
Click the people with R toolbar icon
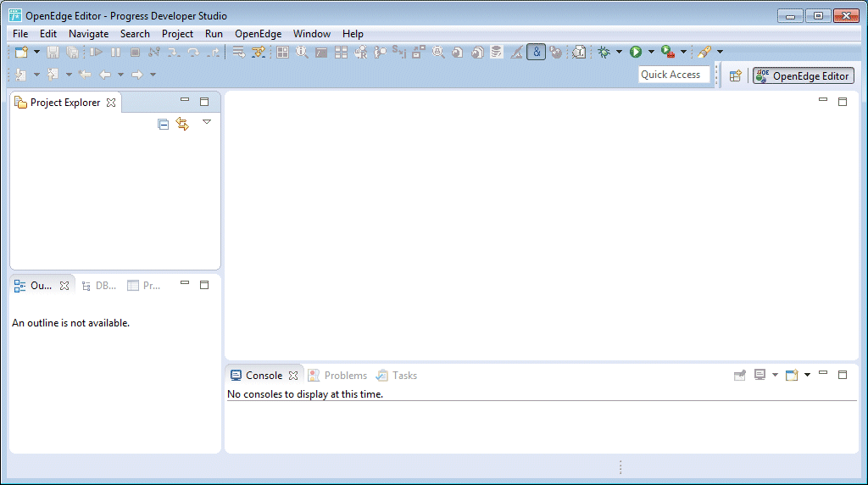point(361,52)
